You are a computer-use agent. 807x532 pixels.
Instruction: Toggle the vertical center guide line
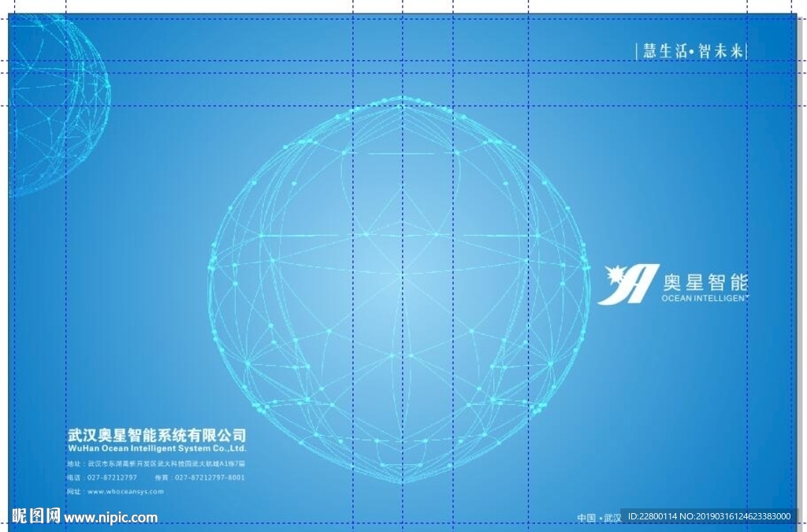tap(404, 236)
